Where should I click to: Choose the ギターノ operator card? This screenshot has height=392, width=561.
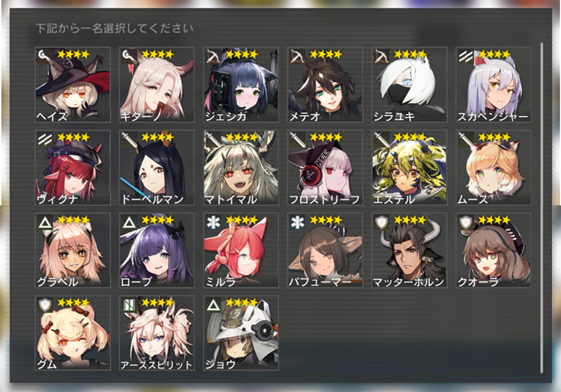tap(157, 85)
